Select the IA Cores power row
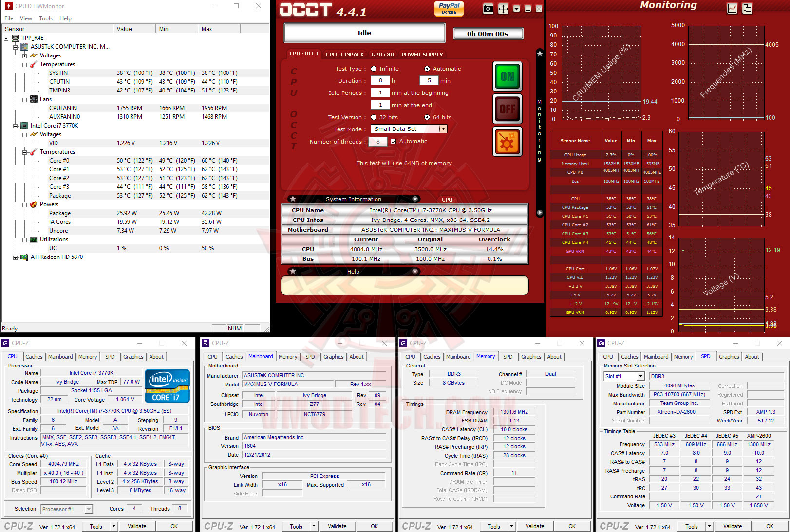Screen dimensions: 790x532 coord(135,222)
